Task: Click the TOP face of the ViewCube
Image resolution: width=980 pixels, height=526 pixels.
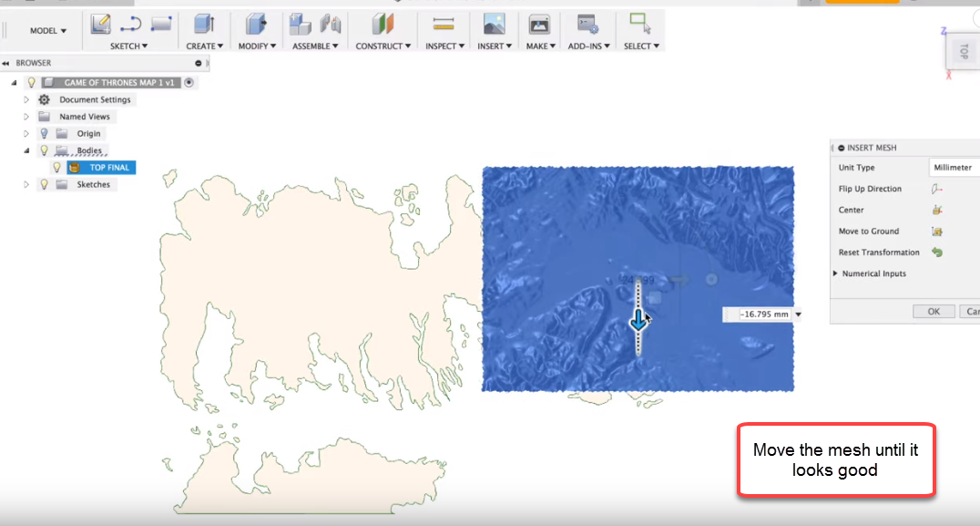Action: tap(964, 51)
